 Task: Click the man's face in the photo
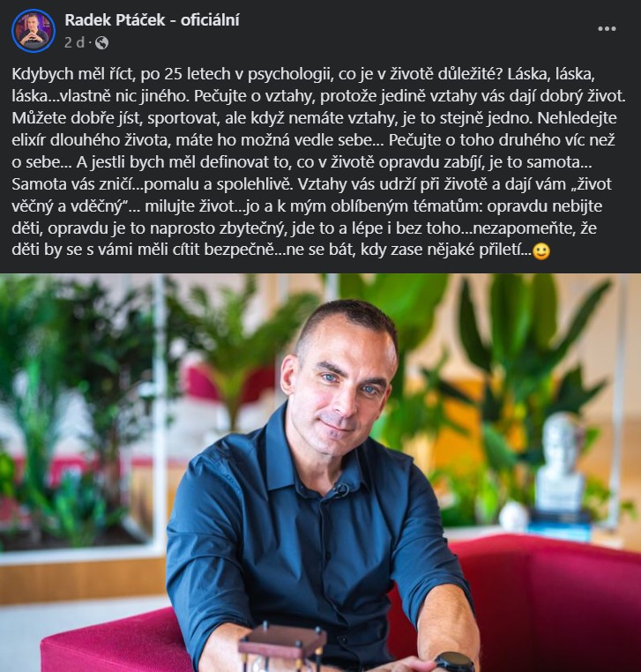pos(347,382)
